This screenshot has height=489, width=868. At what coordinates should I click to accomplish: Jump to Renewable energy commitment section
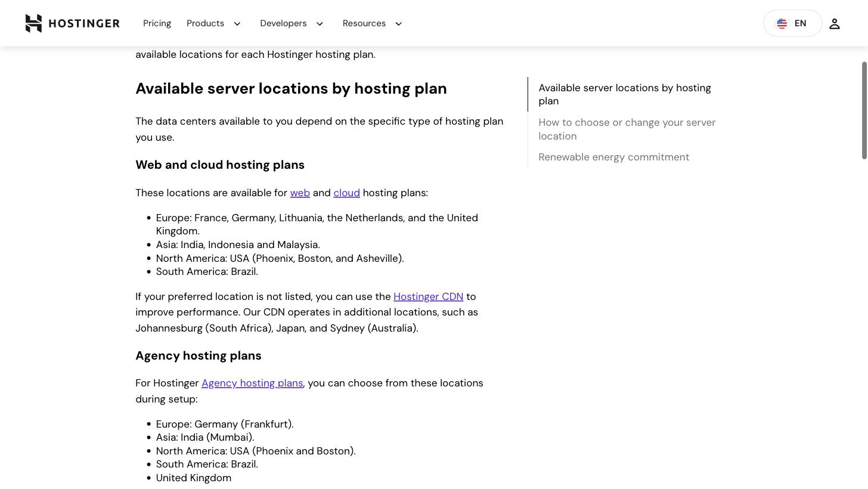[x=613, y=157]
